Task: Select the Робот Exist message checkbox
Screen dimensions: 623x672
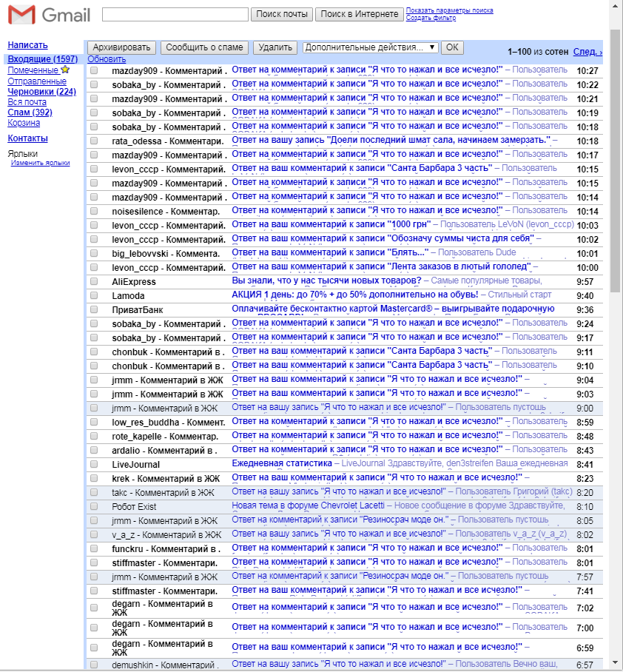Action: [x=94, y=506]
